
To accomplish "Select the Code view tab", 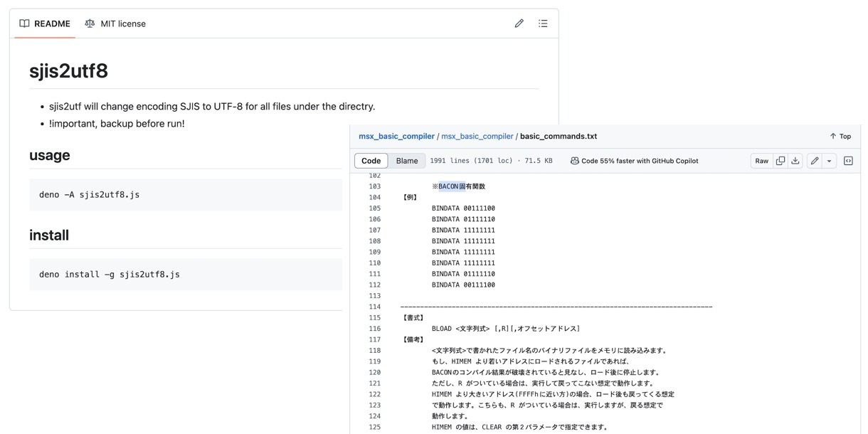I will (x=371, y=161).
